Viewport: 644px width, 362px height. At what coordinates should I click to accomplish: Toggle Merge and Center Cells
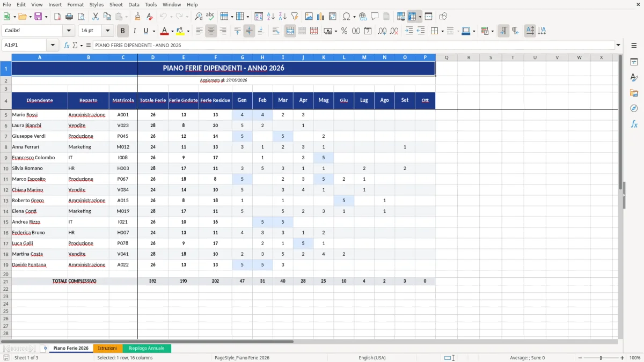(290, 31)
